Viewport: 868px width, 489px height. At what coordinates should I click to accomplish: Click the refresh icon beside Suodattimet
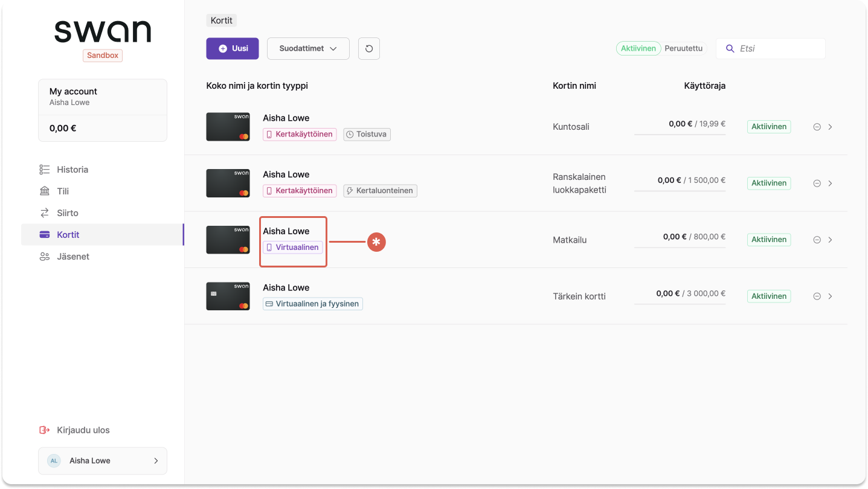coord(369,48)
